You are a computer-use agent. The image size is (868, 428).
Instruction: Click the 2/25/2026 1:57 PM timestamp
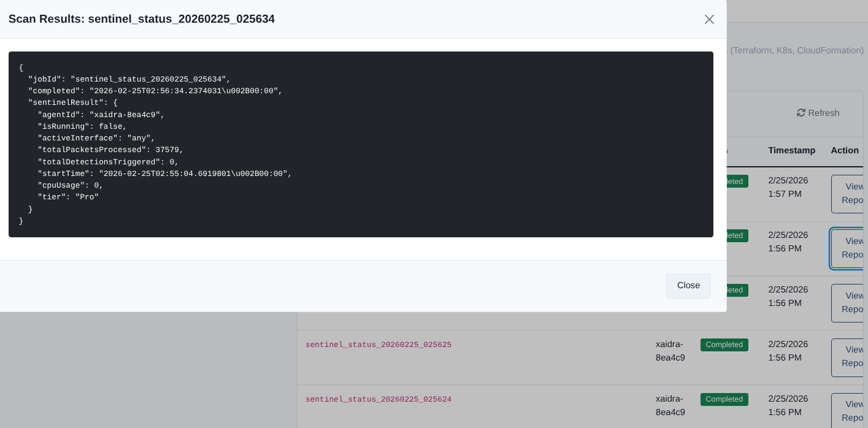[788, 187]
